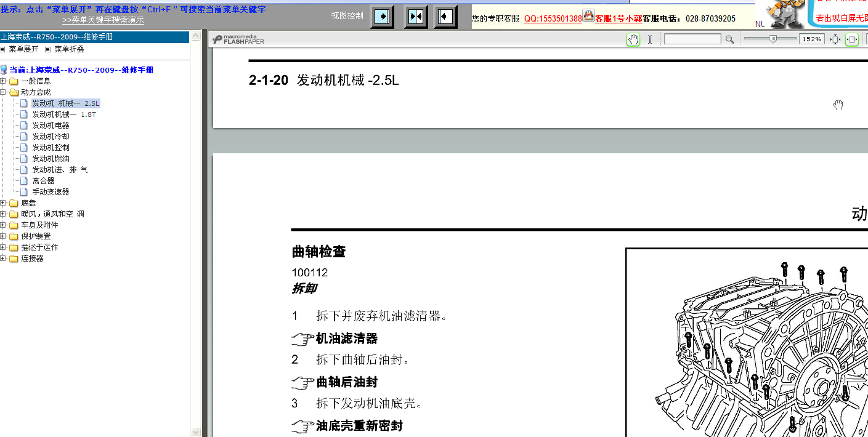Image resolution: width=868 pixels, height=437 pixels.
Task: Click the fit-page zoom icon
Action: [835, 39]
